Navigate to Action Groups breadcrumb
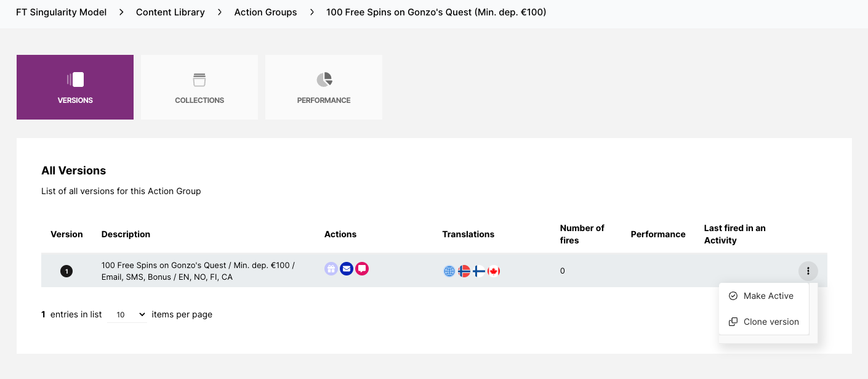Screen dimensions: 868x379 [265, 12]
